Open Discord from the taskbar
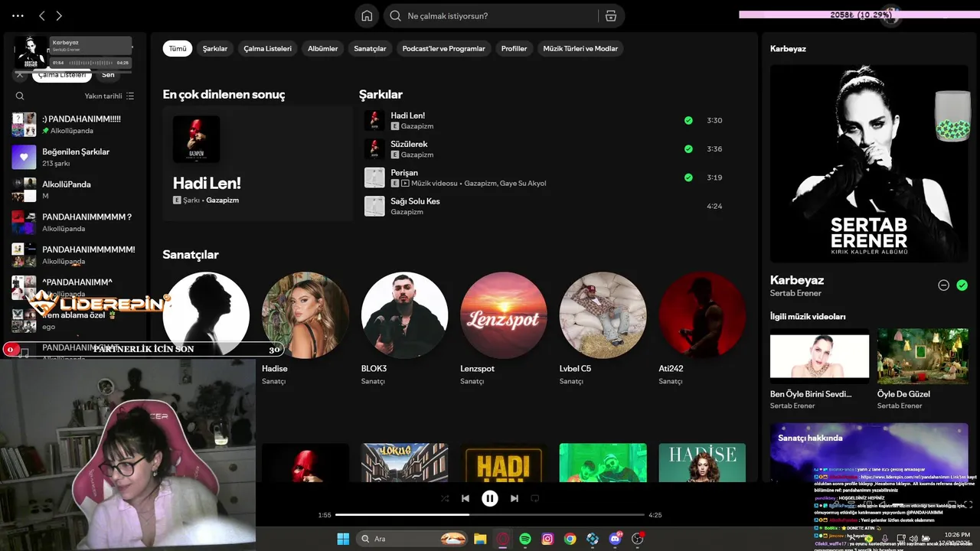Image resolution: width=980 pixels, height=551 pixels. point(615,539)
